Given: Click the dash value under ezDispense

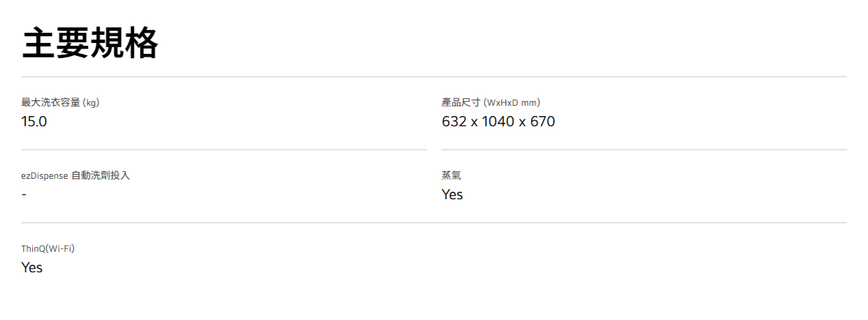Looking at the screenshot, I should [x=24, y=195].
